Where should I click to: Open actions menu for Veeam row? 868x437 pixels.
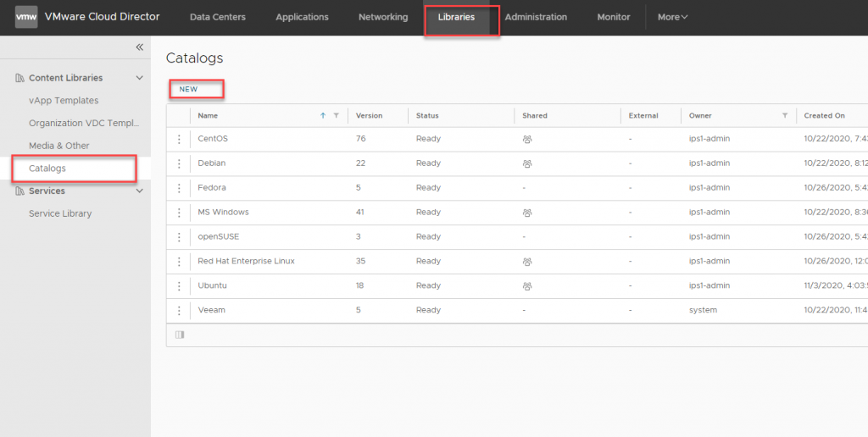[179, 310]
